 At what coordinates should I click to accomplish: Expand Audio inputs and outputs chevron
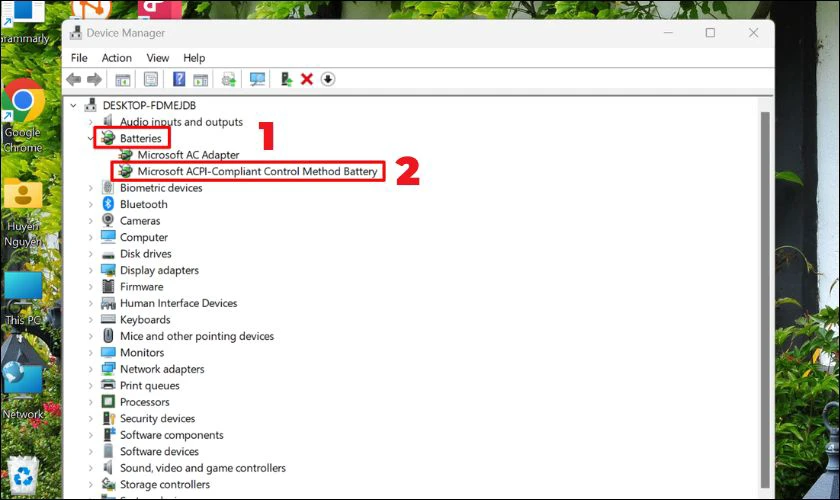coord(91,122)
